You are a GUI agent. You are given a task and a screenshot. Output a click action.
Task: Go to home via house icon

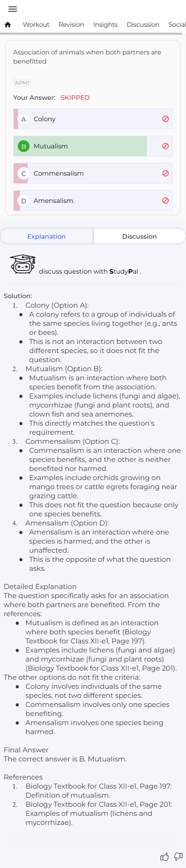pos(8,25)
